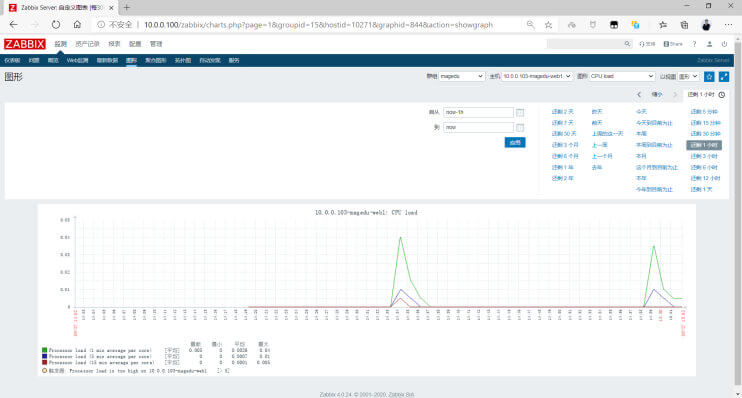
Task: Select last 2 days time range
Action: 562,112
